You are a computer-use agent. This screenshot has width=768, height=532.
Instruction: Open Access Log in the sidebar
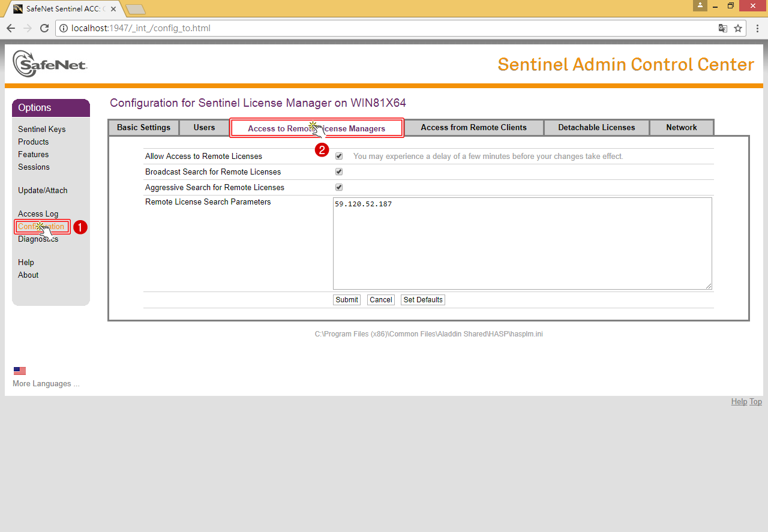tap(38, 214)
